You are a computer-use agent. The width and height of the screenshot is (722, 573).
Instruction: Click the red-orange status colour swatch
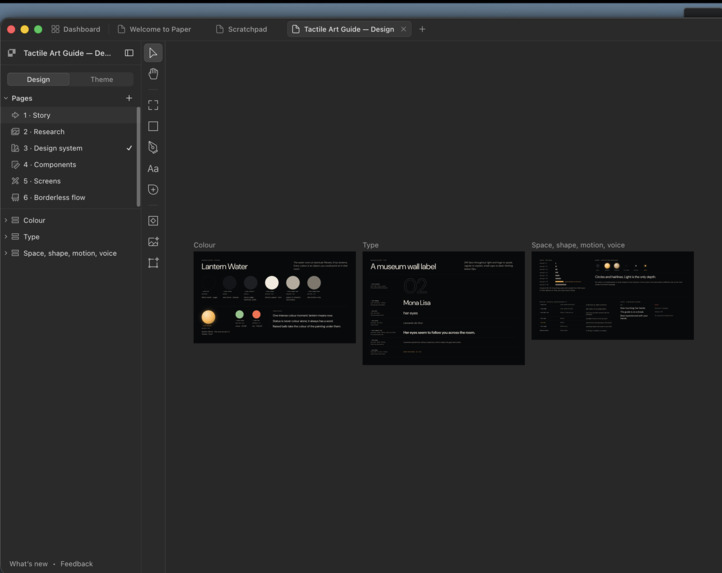coord(256,314)
